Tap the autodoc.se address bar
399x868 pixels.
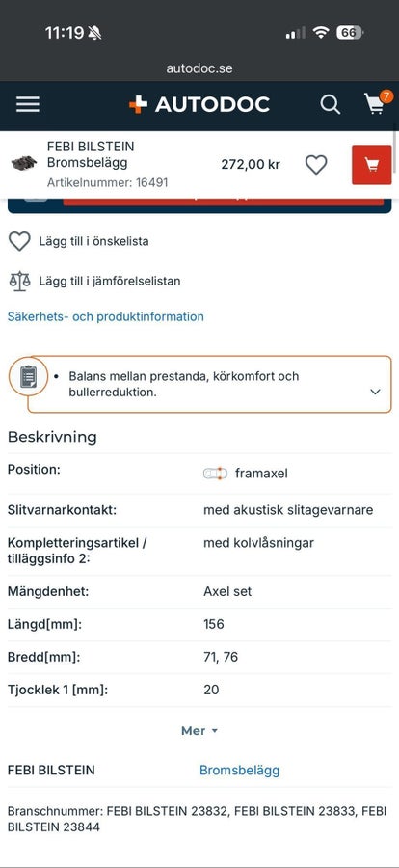pyautogui.click(x=199, y=68)
